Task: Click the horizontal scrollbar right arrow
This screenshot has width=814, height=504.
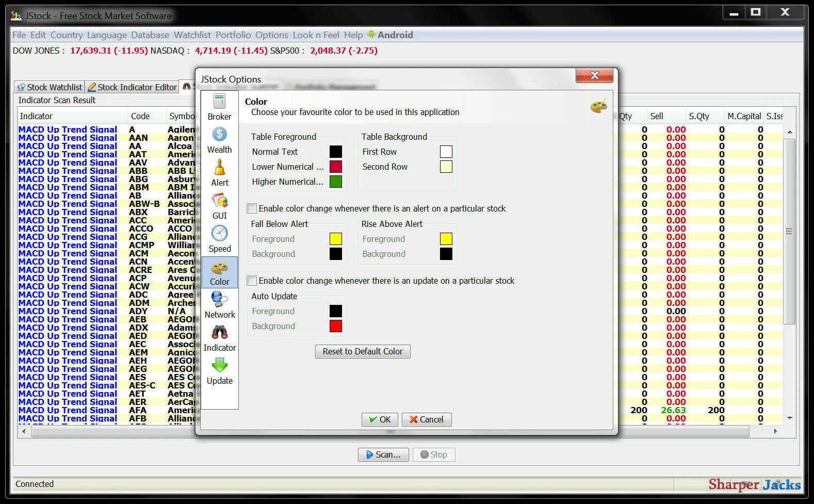Action: click(x=775, y=431)
